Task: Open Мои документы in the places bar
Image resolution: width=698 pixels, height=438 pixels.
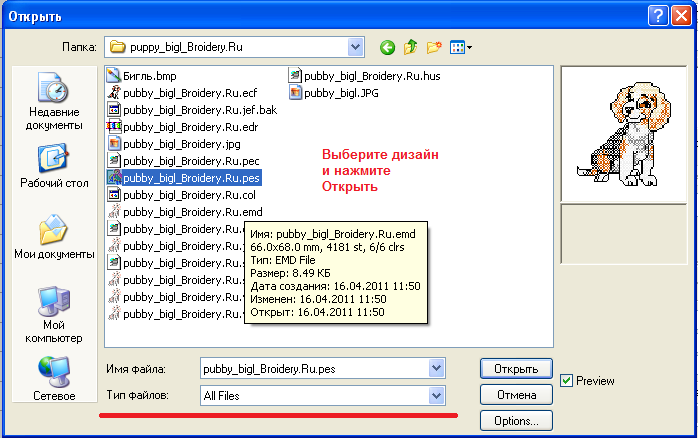Action: tap(54, 237)
